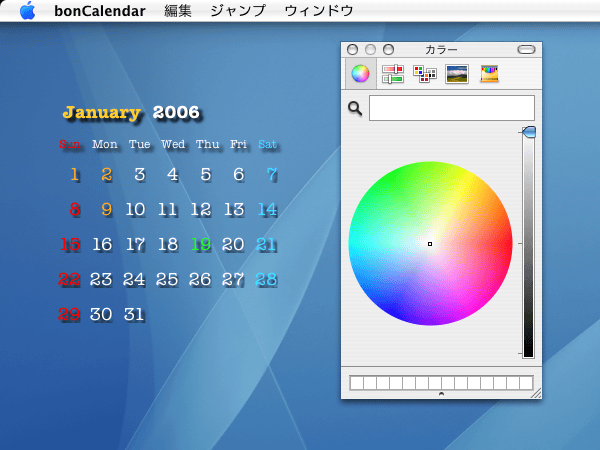The image size is (600, 450).
Task: Click the Sat weekday header
Action: [x=267, y=145]
